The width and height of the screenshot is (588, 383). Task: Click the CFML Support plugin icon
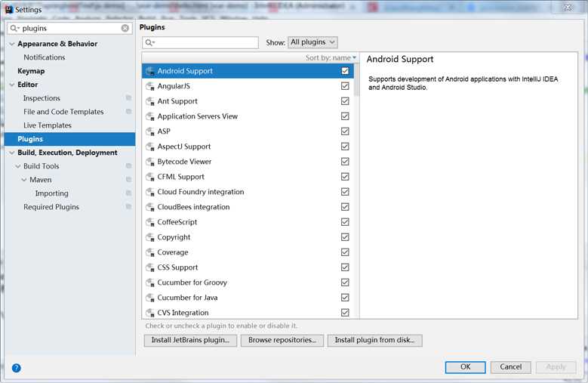(x=150, y=177)
